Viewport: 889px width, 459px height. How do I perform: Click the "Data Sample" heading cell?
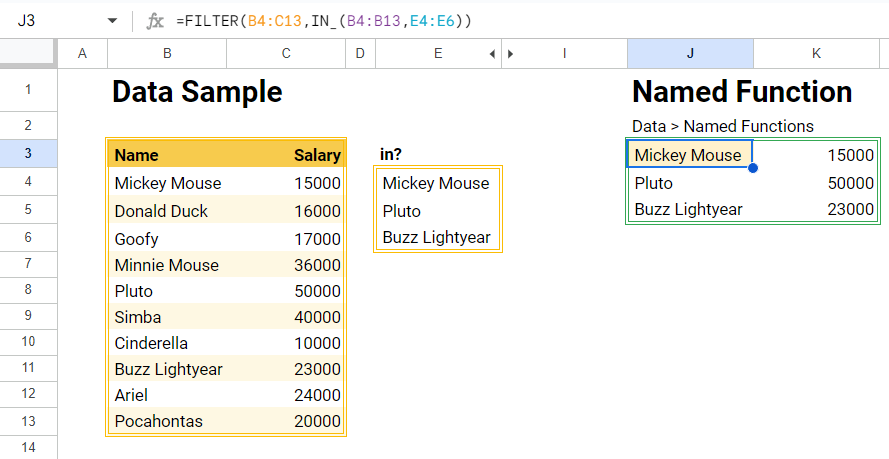click(197, 91)
